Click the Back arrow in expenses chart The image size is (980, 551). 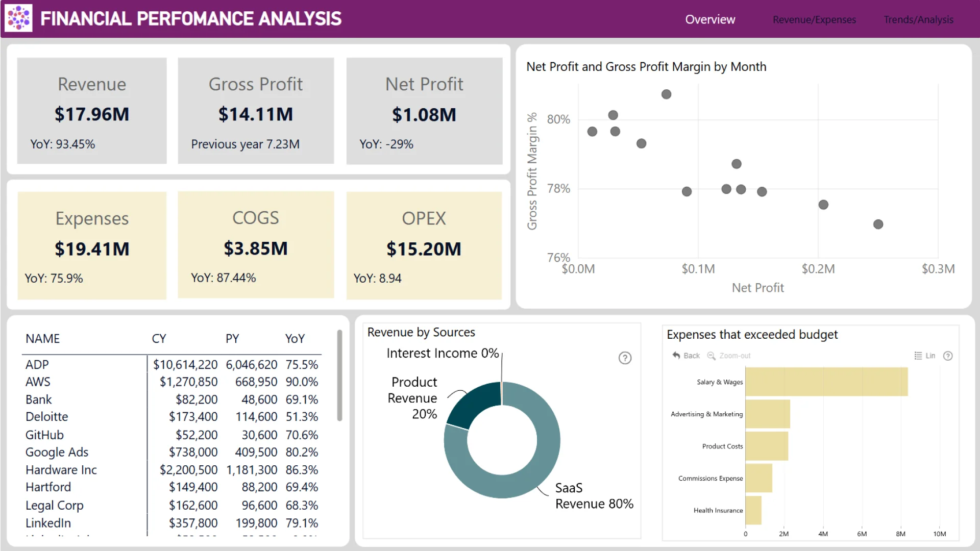(676, 356)
